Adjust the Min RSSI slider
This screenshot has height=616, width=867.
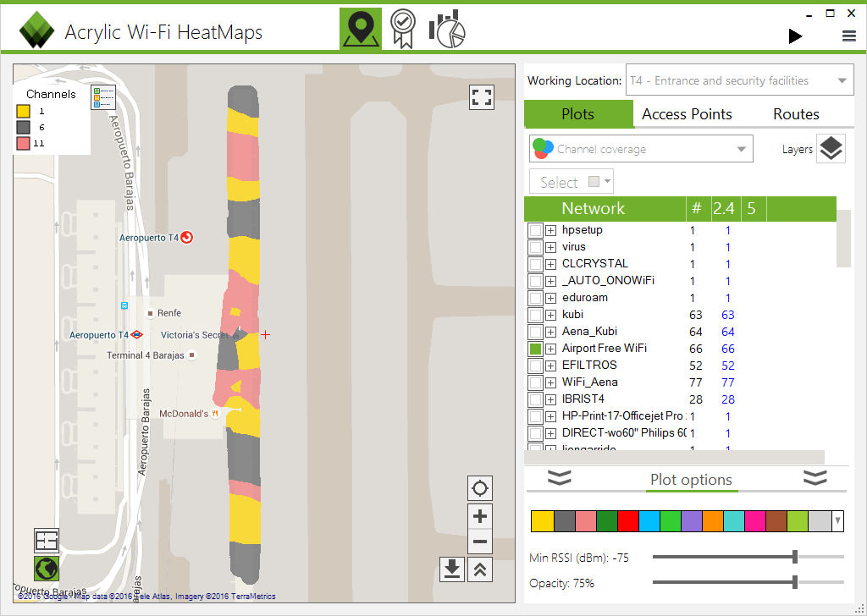[795, 557]
